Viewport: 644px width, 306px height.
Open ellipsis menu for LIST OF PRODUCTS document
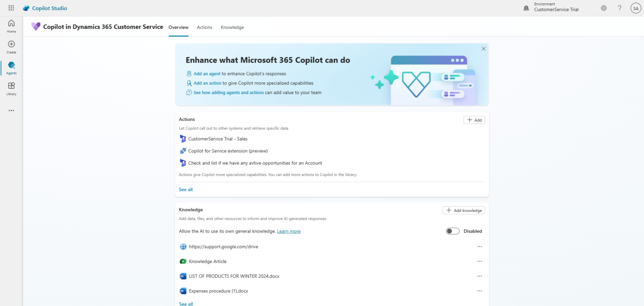click(x=480, y=276)
